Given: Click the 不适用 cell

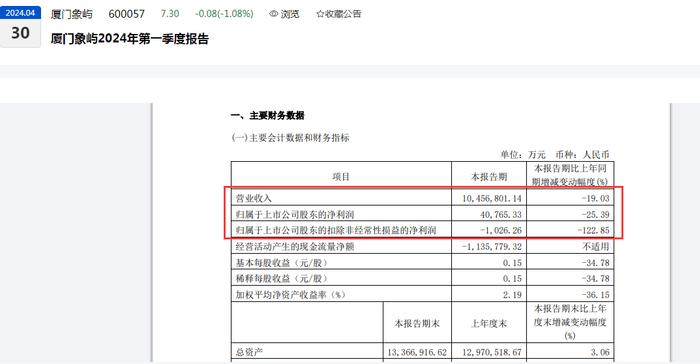Looking at the screenshot, I should (596, 247).
